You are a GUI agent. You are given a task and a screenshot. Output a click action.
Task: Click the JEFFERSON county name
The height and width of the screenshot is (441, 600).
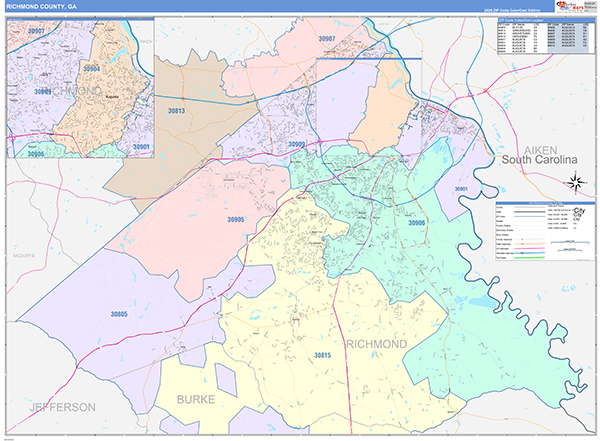[x=63, y=407]
